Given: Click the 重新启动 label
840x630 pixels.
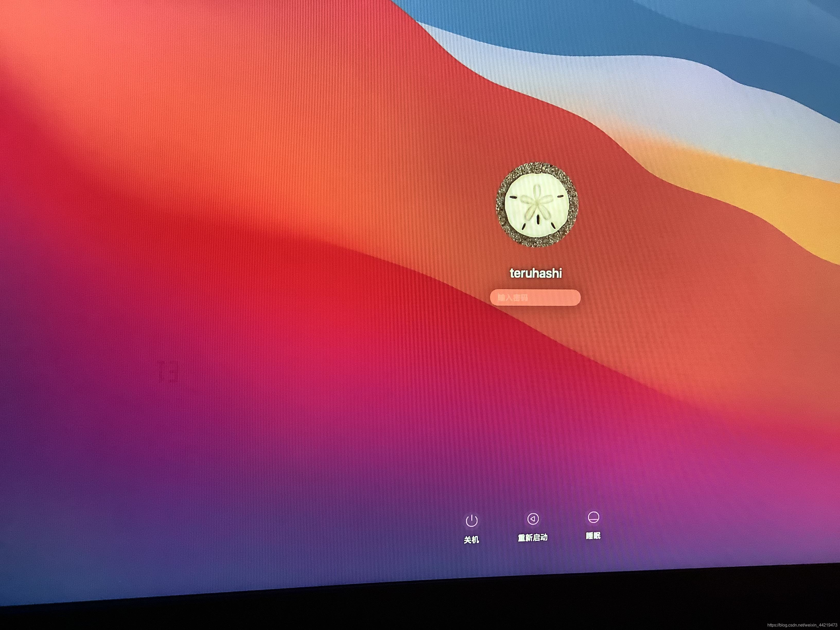Looking at the screenshot, I should 533,537.
